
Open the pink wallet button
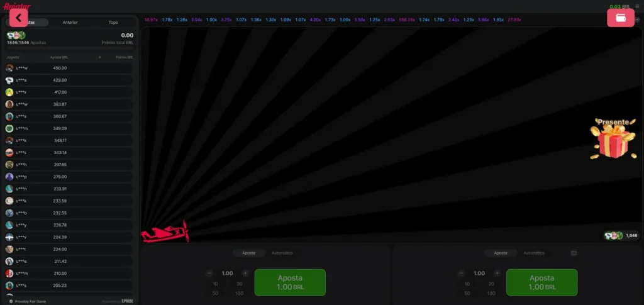(x=620, y=18)
